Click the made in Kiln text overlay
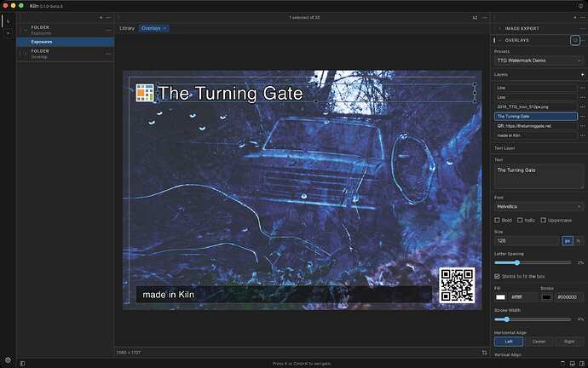The image size is (588, 368). [169, 295]
